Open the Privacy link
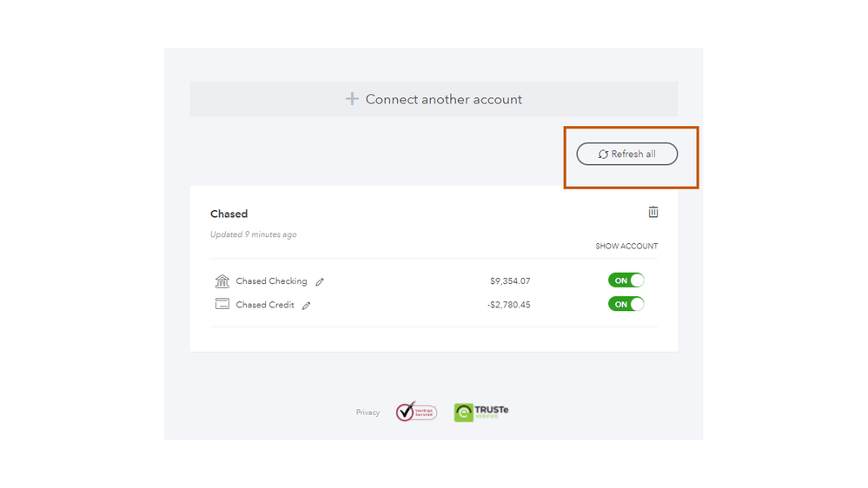The image size is (868, 488). tap(368, 412)
